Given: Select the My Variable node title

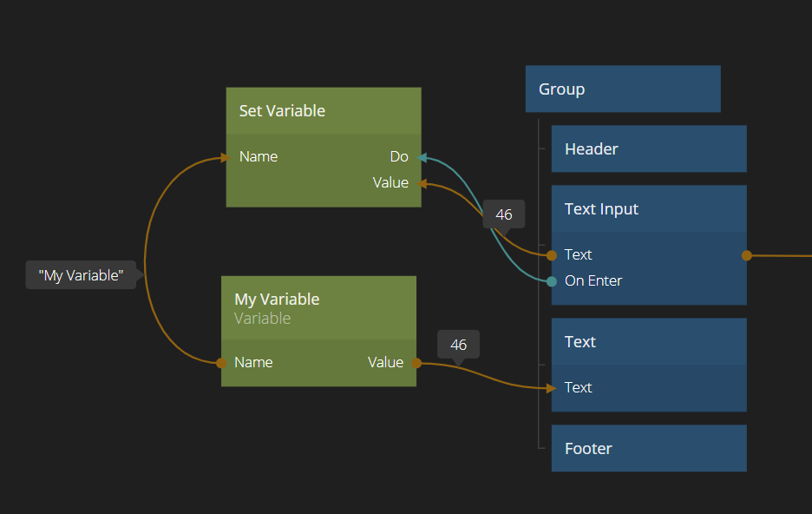Looking at the screenshot, I should [x=277, y=300].
